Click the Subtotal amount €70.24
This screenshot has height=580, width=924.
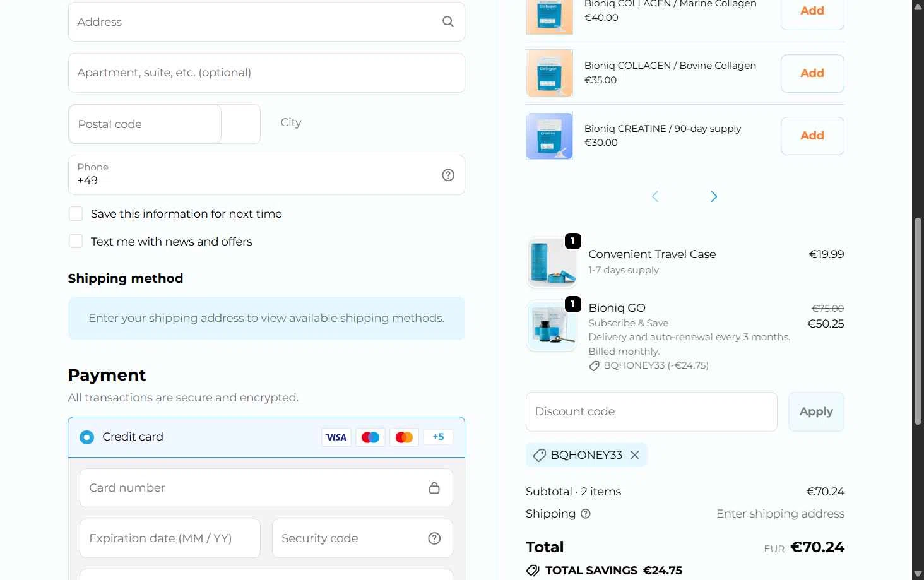click(x=826, y=492)
